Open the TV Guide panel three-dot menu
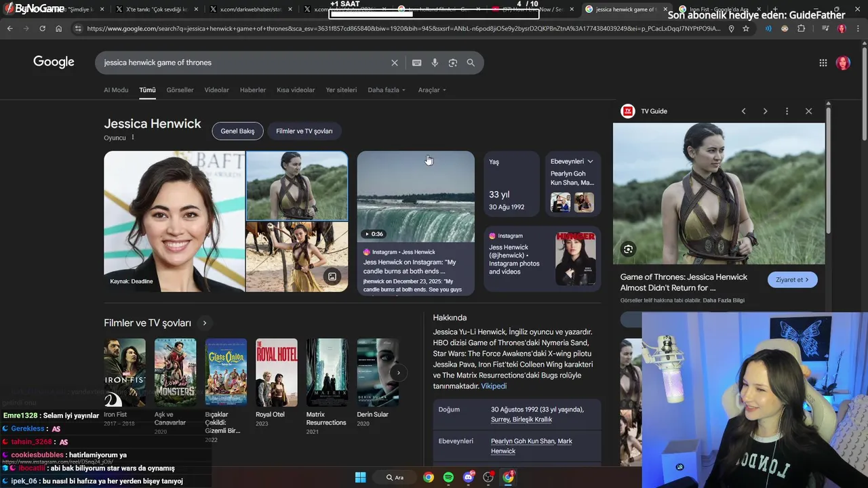Viewport: 868px width, 488px height. [787, 111]
